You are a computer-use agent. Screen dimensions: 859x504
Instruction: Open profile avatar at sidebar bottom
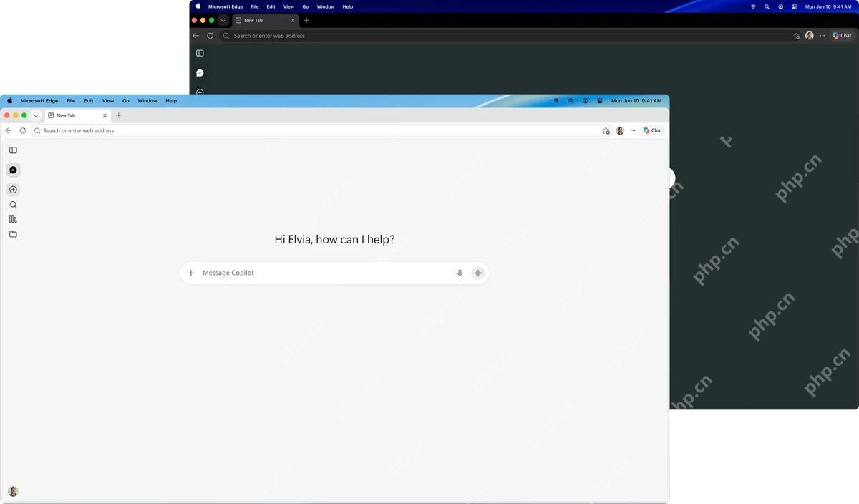tap(13, 491)
